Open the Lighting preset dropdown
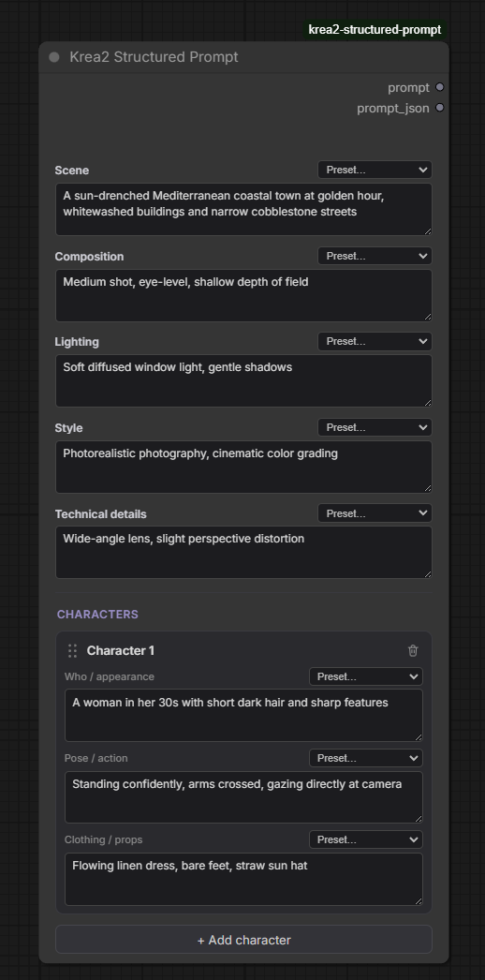Viewport: 485px width, 980px height. 375,341
